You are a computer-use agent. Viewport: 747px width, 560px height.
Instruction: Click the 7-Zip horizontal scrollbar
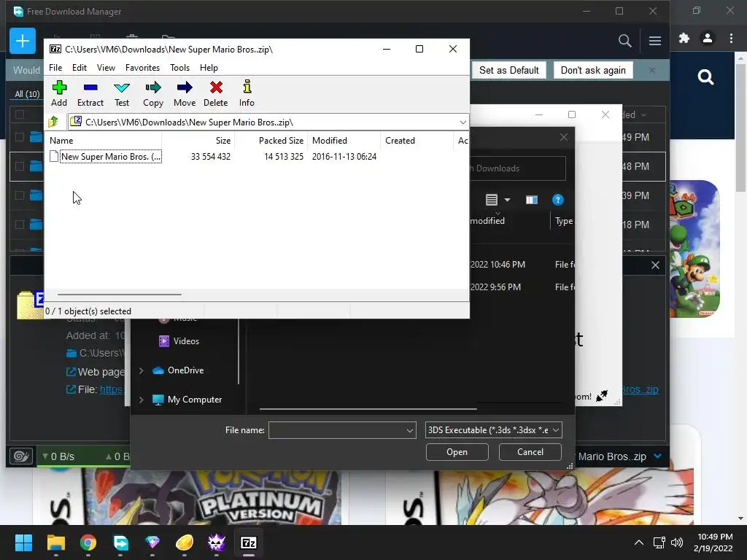point(119,295)
